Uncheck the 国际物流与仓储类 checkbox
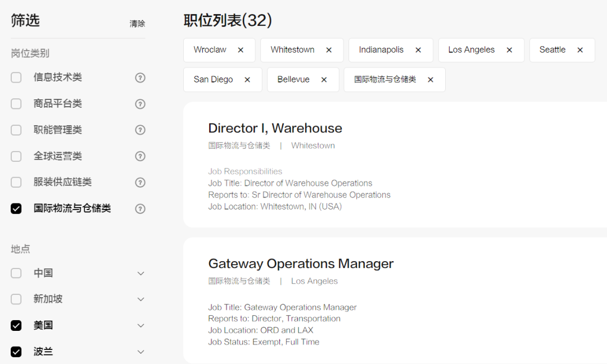The image size is (607, 364). pos(16,209)
